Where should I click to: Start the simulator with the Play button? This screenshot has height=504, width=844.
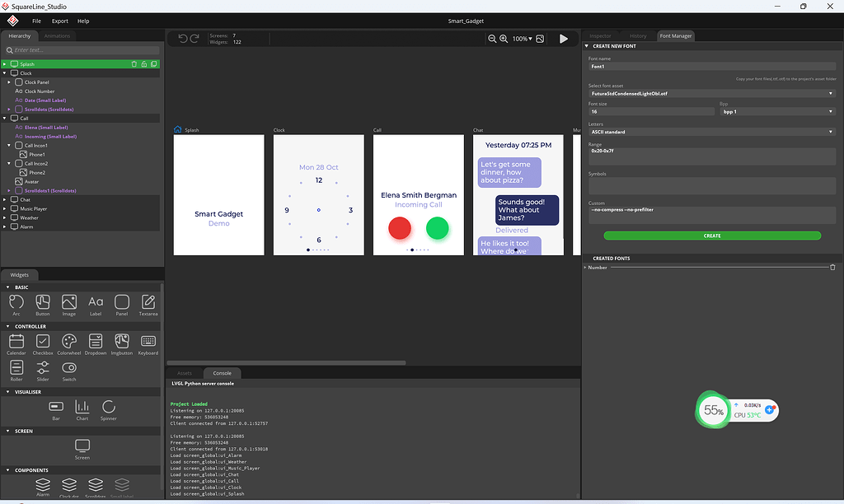(564, 39)
